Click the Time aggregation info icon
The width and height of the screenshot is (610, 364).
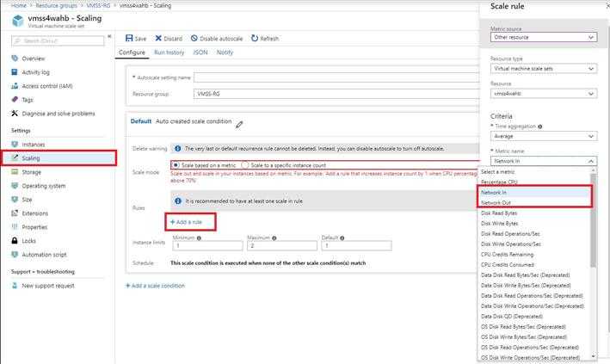(540, 126)
